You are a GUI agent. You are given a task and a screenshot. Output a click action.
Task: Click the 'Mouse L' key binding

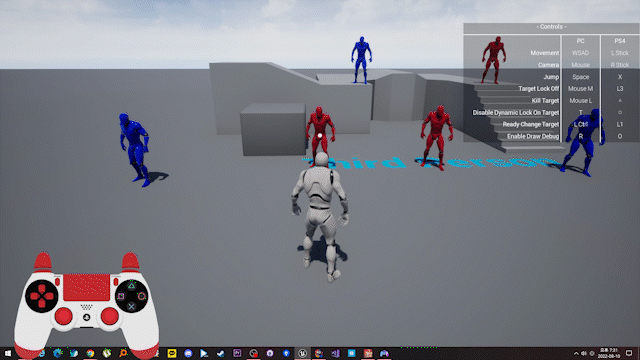point(580,100)
